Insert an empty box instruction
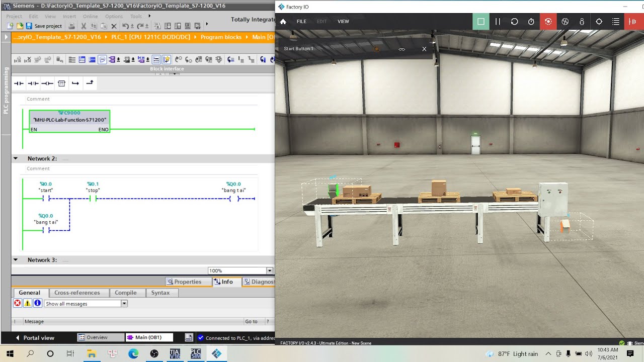 click(x=61, y=83)
